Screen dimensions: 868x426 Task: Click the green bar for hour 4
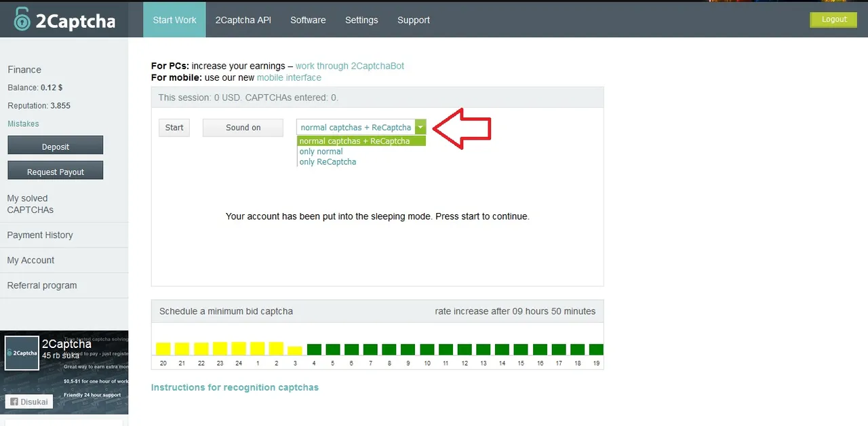click(x=314, y=349)
